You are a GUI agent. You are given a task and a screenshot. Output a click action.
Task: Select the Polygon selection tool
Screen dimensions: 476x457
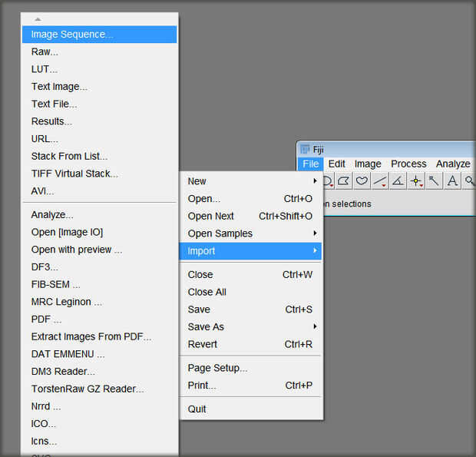coord(343,181)
